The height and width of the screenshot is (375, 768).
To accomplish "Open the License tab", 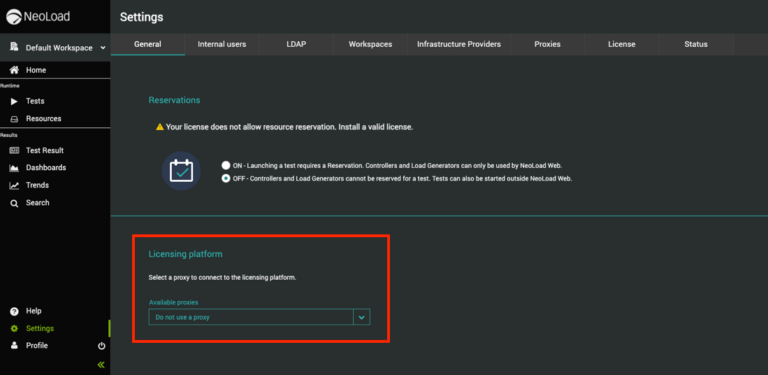I will 622,44.
